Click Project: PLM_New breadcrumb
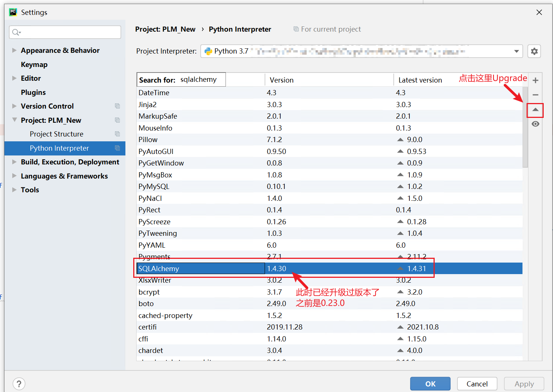Viewport: 553px width, 392px height. point(165,29)
